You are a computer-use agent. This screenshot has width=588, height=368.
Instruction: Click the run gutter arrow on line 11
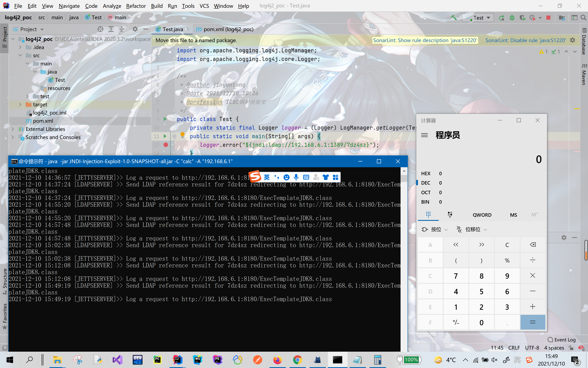click(x=165, y=136)
